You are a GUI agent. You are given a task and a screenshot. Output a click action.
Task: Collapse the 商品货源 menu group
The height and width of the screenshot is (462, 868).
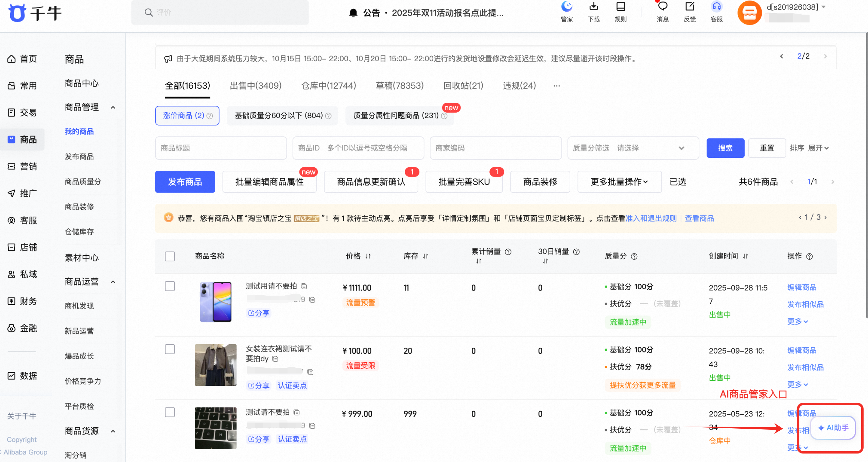pyautogui.click(x=113, y=431)
